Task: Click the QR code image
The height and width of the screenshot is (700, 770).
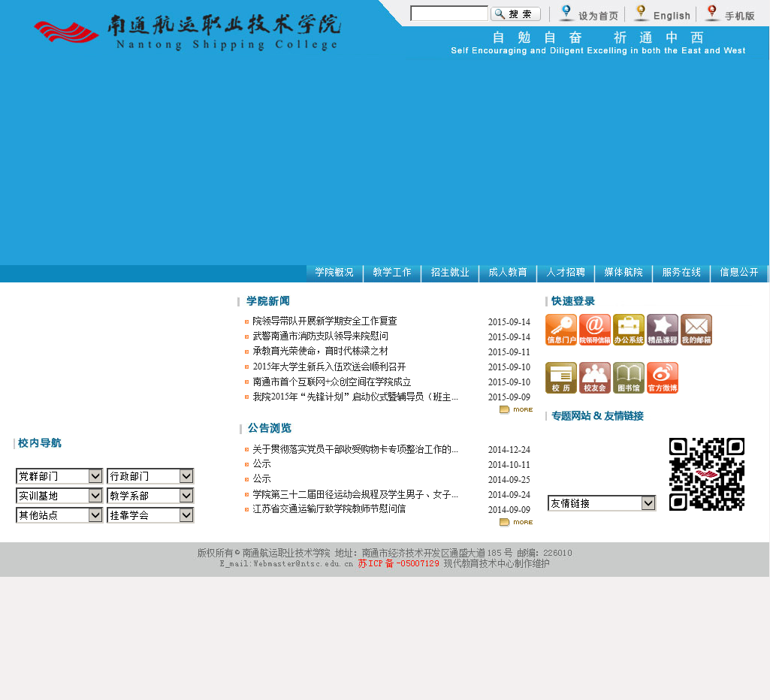Action: coord(707,474)
